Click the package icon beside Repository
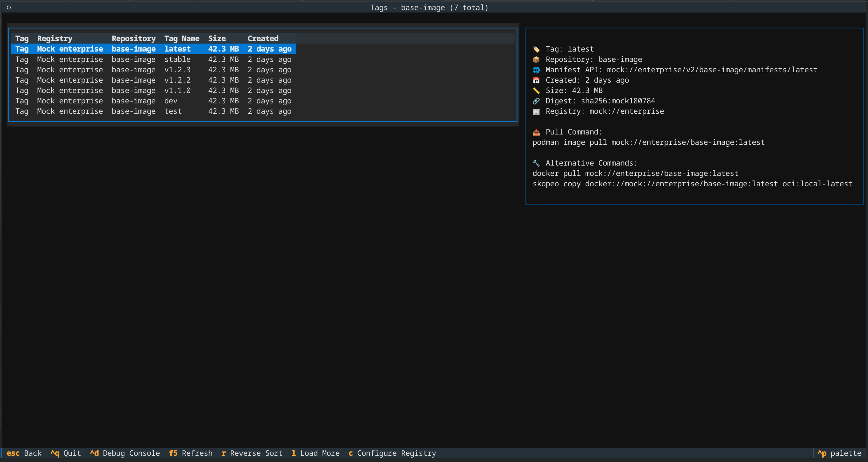Image resolution: width=868 pixels, height=462 pixels. coord(536,59)
